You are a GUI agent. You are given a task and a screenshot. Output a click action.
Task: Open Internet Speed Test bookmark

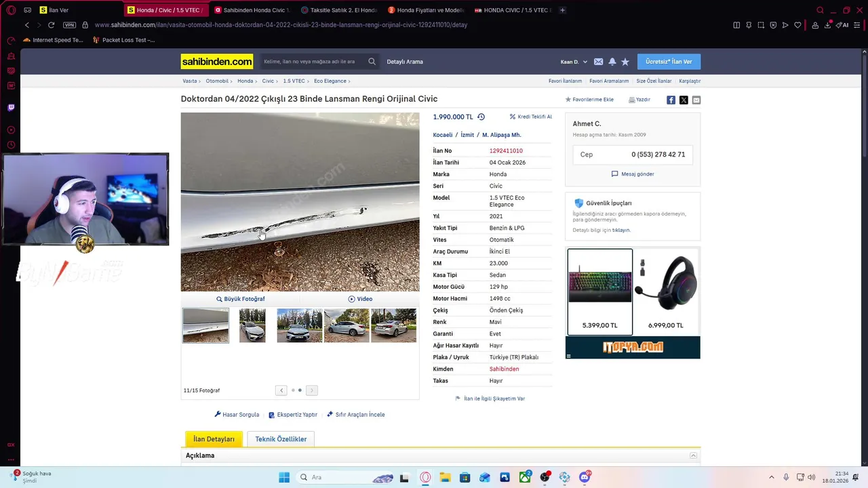tap(53, 40)
